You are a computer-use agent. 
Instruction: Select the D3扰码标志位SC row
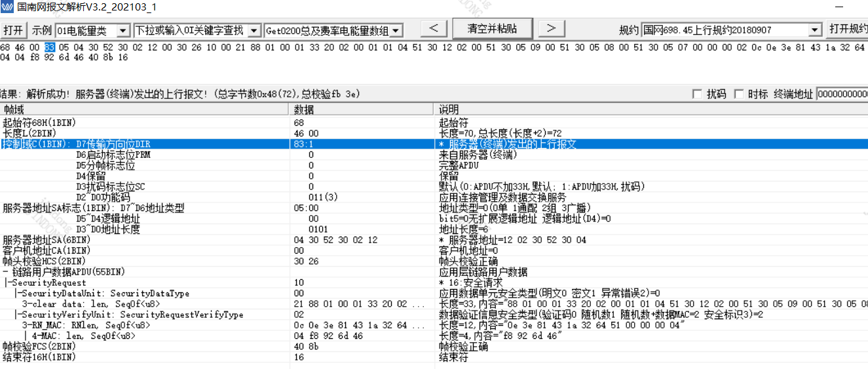click(434, 187)
